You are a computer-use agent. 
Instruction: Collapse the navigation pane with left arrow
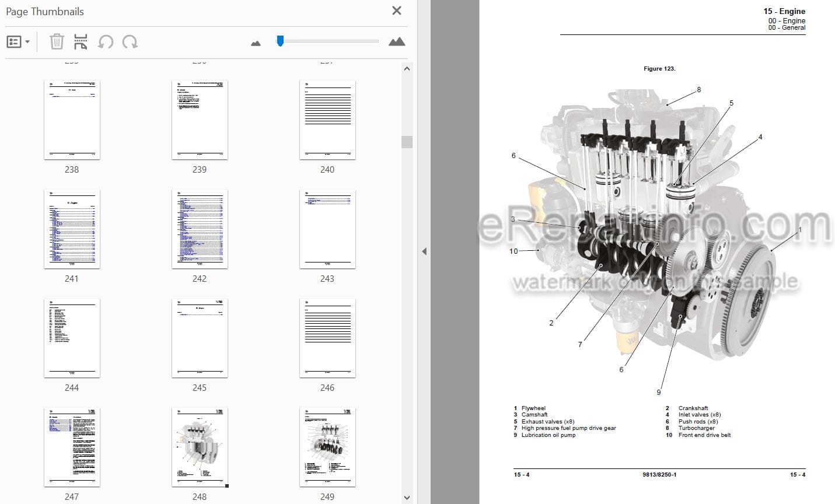tap(424, 251)
